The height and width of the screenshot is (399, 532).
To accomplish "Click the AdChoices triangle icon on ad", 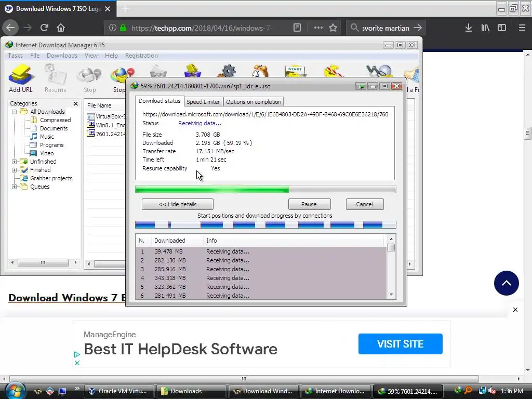I will (x=77, y=354).
